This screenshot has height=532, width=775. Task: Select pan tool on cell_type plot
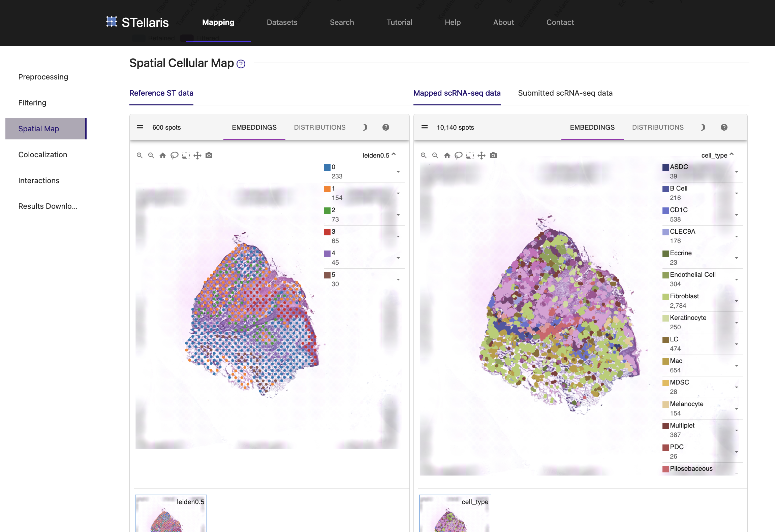482,155
